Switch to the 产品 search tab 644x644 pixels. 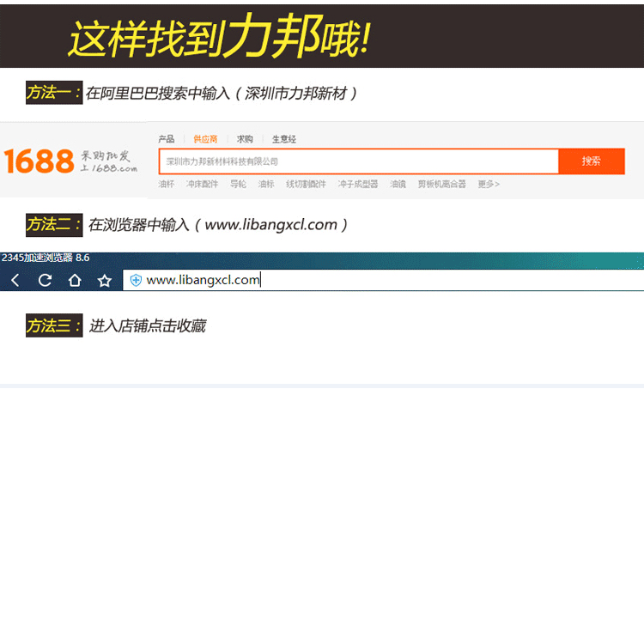tap(166, 139)
